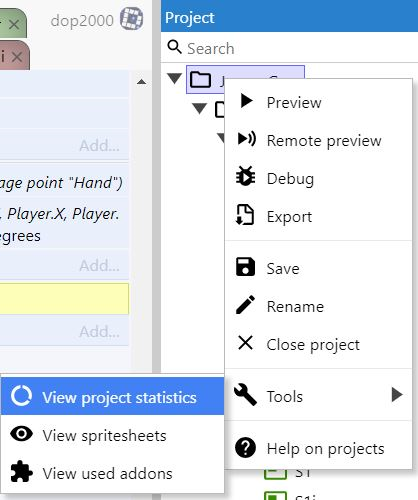The height and width of the screenshot is (500, 418).
Task: Click the Help on projects question icon
Action: (x=245, y=448)
